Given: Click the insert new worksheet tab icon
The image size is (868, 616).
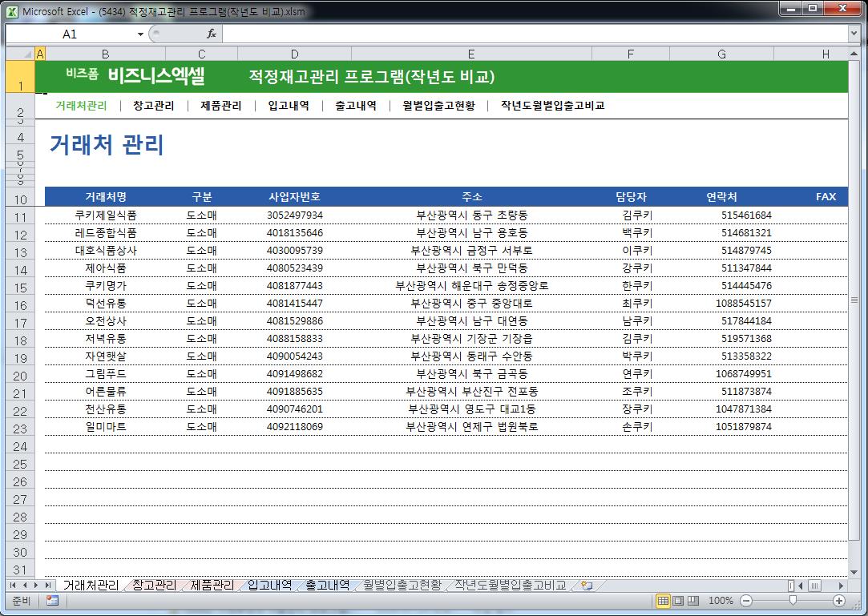Looking at the screenshot, I should pyautogui.click(x=587, y=586).
